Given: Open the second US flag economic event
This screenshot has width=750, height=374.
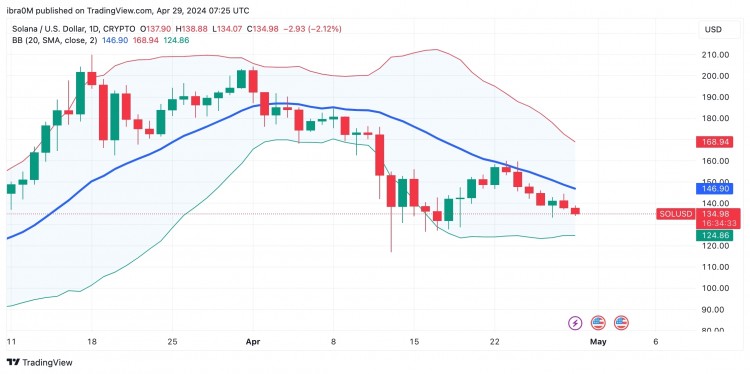Looking at the screenshot, I should click(x=621, y=323).
